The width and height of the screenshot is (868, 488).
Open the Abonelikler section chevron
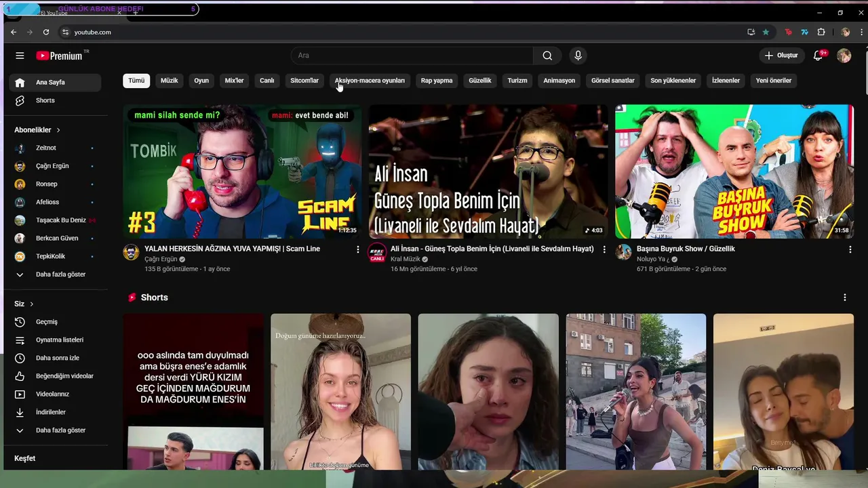[58, 130]
